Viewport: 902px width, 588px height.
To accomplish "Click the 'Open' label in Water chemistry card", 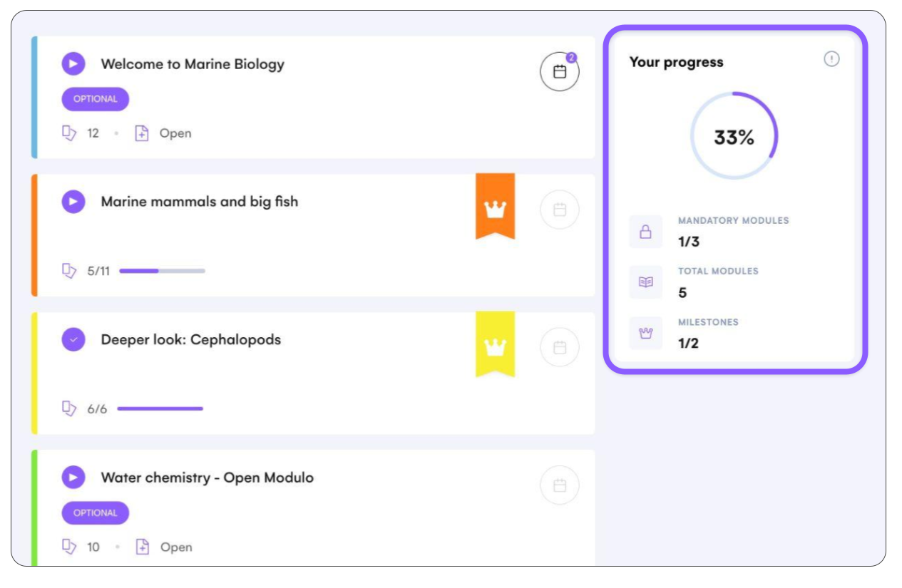I will point(176,547).
